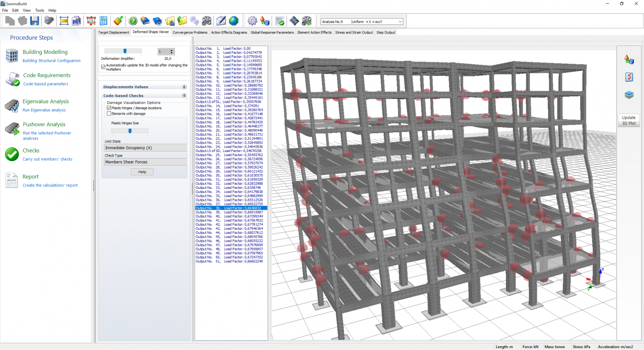
Task: Switch to the Convergence Problems tab
Action: (190, 32)
